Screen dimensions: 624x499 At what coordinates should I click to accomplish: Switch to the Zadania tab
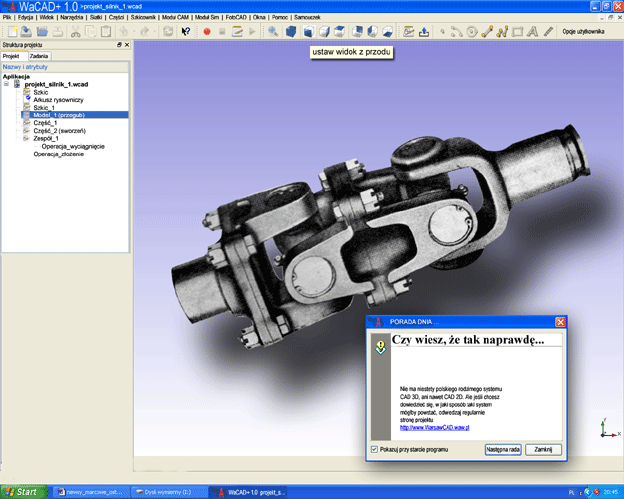[x=39, y=56]
